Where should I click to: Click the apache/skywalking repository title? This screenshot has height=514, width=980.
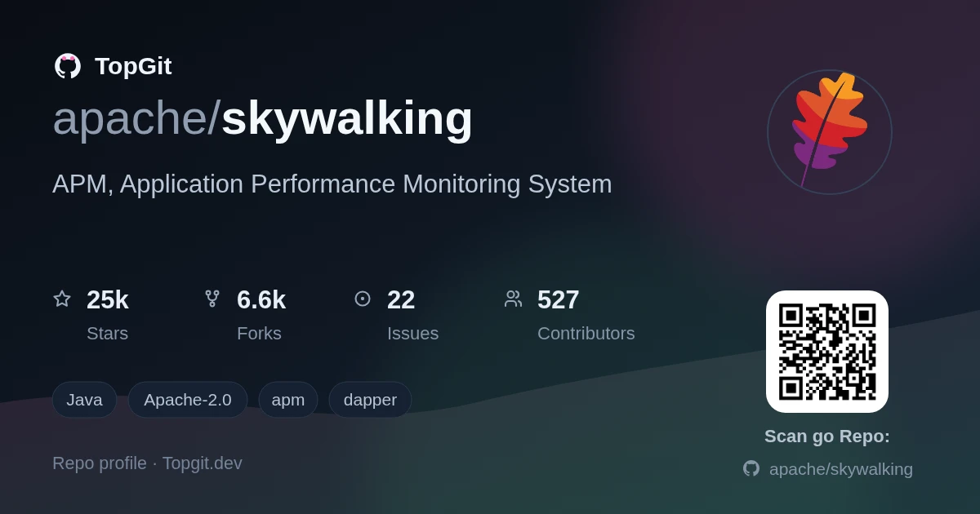click(x=263, y=118)
